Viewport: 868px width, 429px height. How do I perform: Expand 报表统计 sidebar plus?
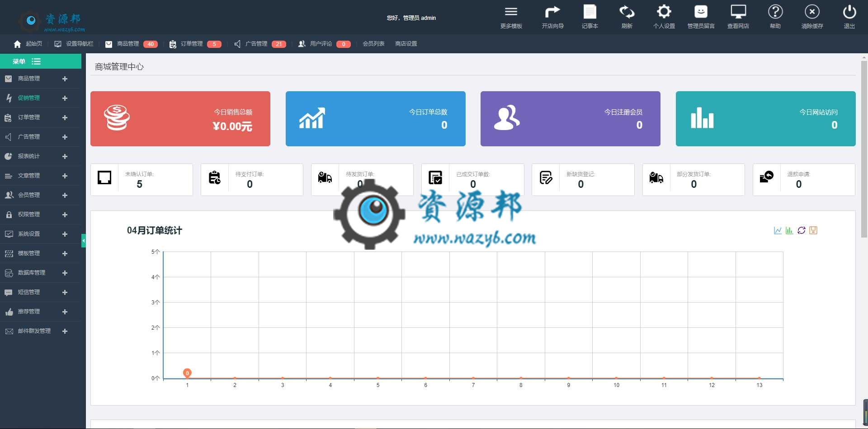coord(65,156)
